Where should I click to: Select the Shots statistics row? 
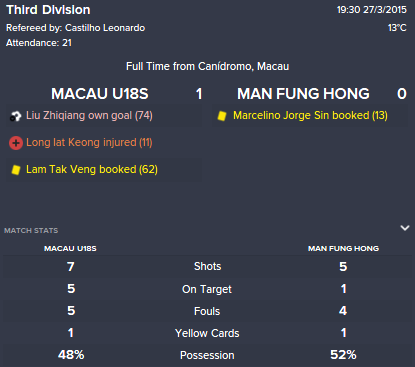(207, 267)
